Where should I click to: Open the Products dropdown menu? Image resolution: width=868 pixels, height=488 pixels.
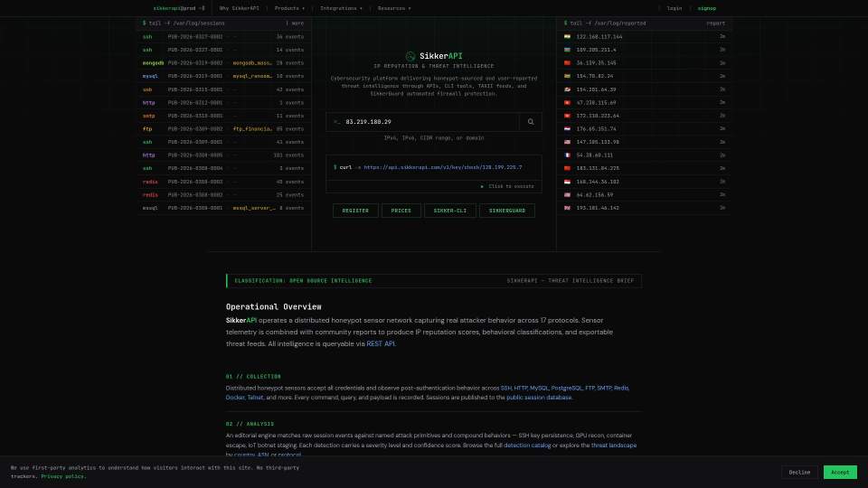(x=289, y=8)
